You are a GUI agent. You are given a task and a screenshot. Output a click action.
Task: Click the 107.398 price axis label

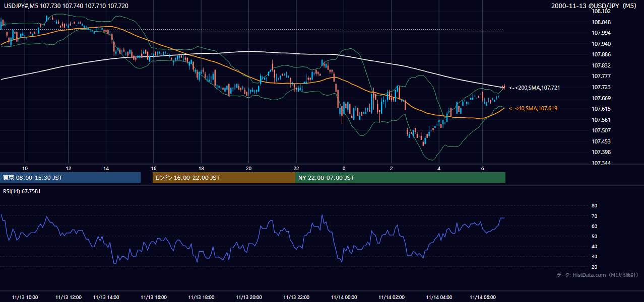(x=601, y=152)
